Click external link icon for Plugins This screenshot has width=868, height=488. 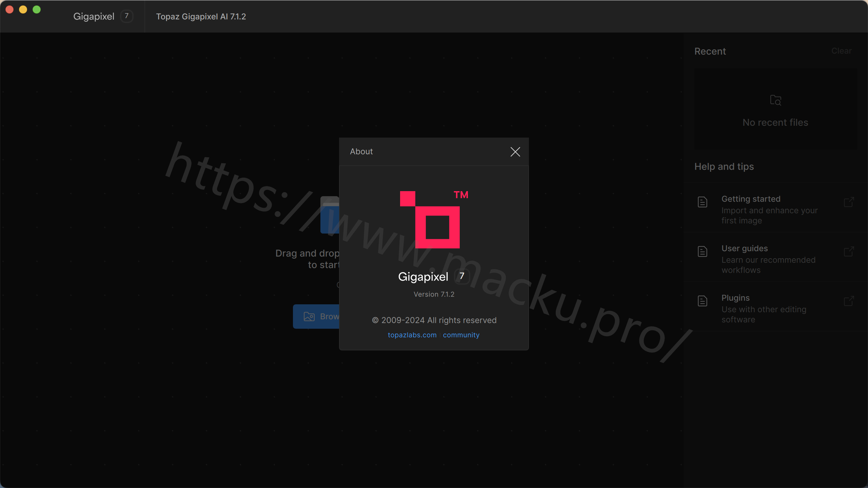pyautogui.click(x=849, y=301)
